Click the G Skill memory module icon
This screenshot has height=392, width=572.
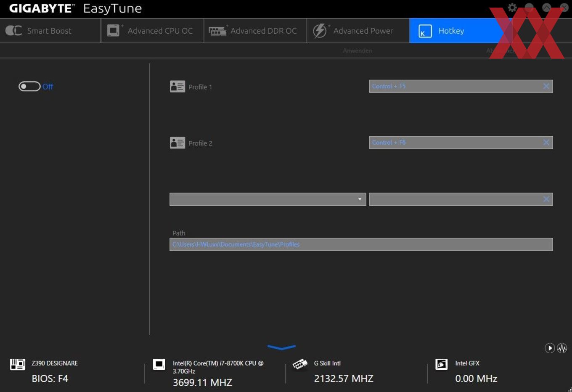(300, 364)
